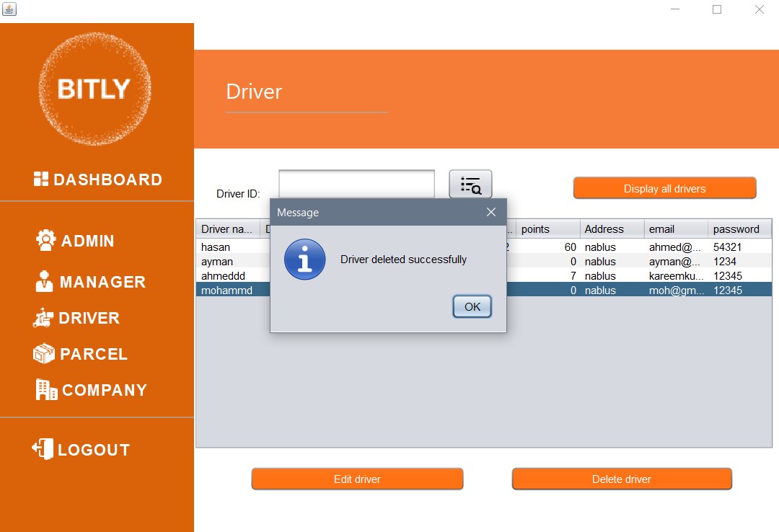Click the ahmed@... email cell
Viewport: 779px width, 532px height.
tap(676, 247)
